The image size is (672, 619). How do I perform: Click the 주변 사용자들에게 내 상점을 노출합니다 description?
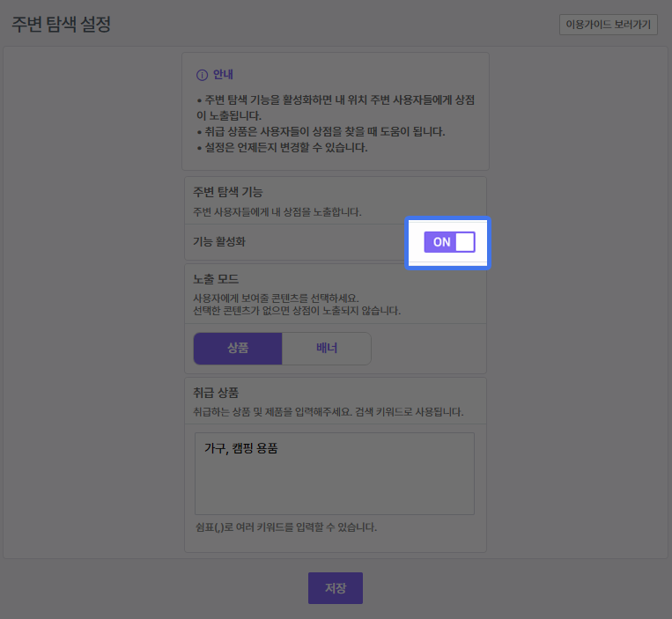[x=277, y=212]
